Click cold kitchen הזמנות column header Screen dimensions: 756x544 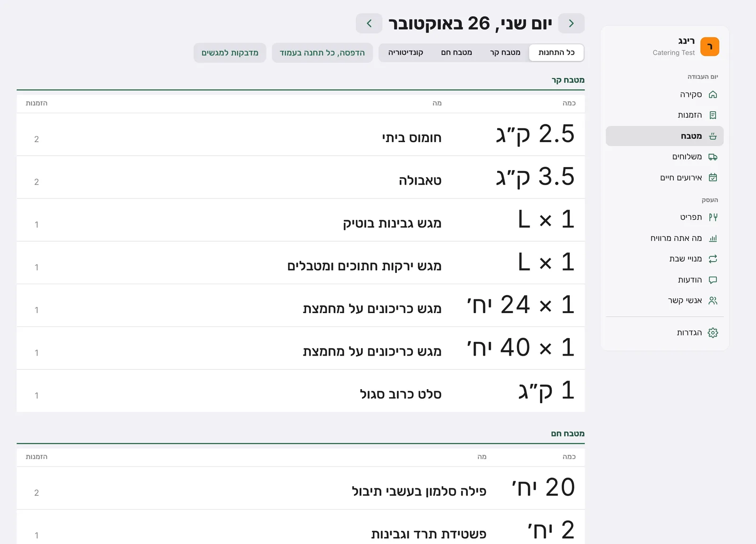36,103
